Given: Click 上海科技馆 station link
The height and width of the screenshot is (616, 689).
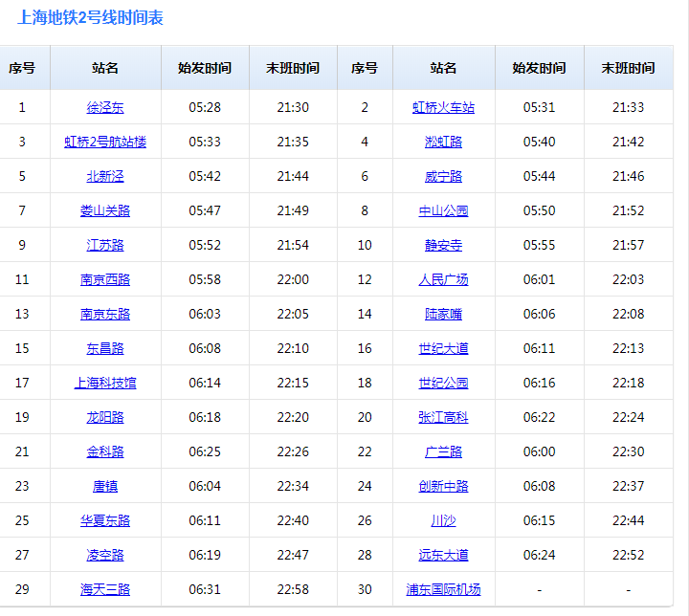Looking at the screenshot, I should 105,383.
